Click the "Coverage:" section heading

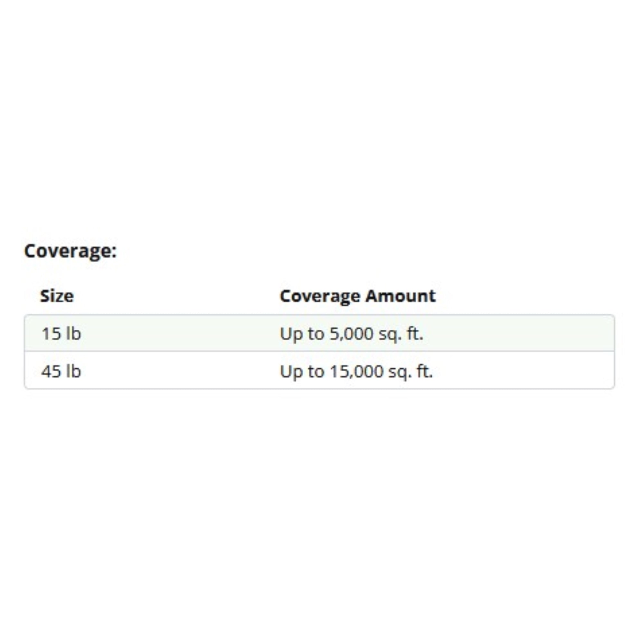click(70, 251)
